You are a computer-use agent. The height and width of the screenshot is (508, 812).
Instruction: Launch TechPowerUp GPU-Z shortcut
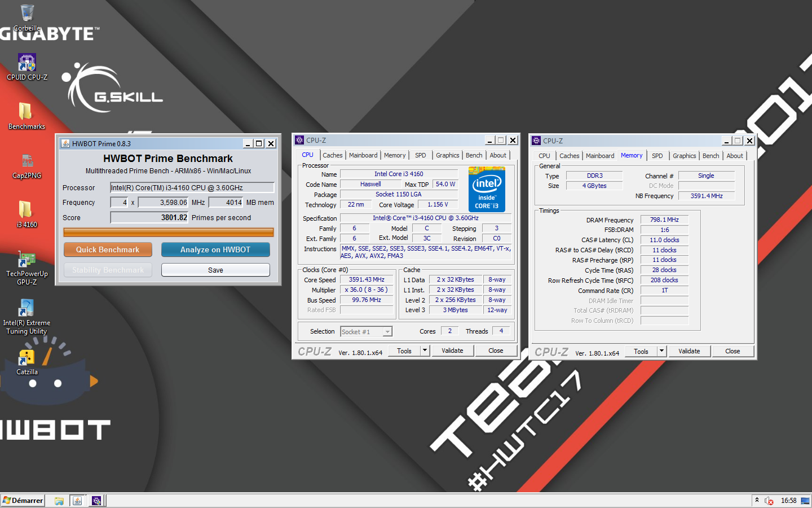(x=27, y=268)
